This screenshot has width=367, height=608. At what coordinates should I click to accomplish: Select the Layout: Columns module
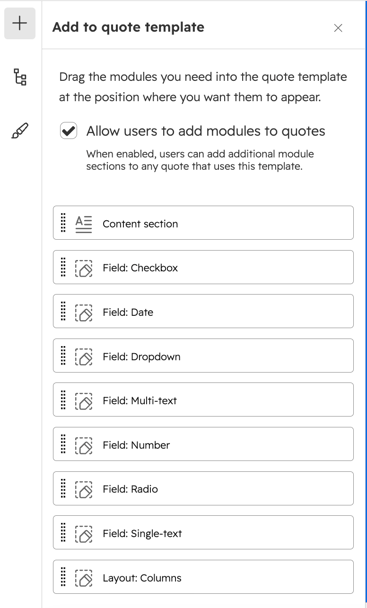pyautogui.click(x=203, y=577)
